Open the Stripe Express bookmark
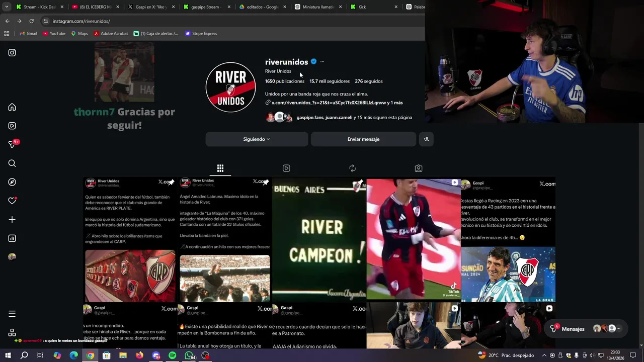This screenshot has width=644, height=362. click(x=201, y=34)
